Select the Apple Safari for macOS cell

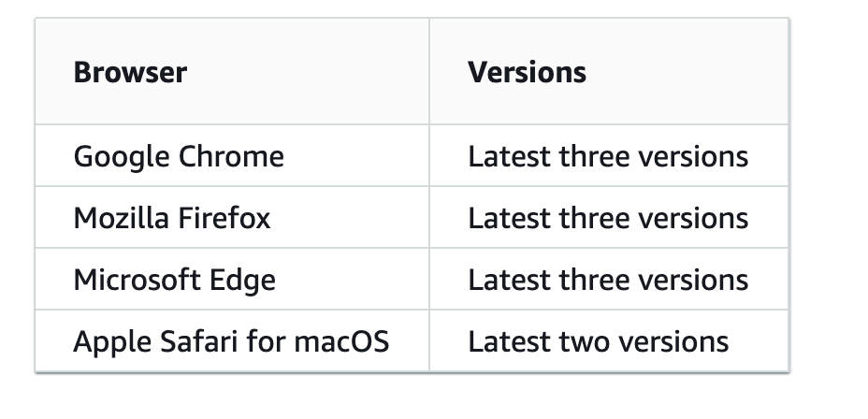[x=232, y=340]
